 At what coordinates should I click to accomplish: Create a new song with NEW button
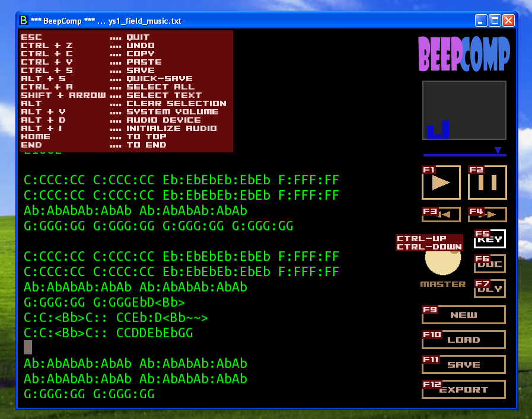(x=464, y=315)
